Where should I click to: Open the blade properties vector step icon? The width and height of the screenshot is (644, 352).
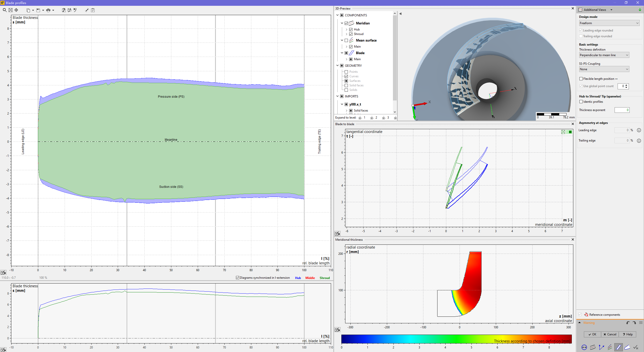coord(601,347)
